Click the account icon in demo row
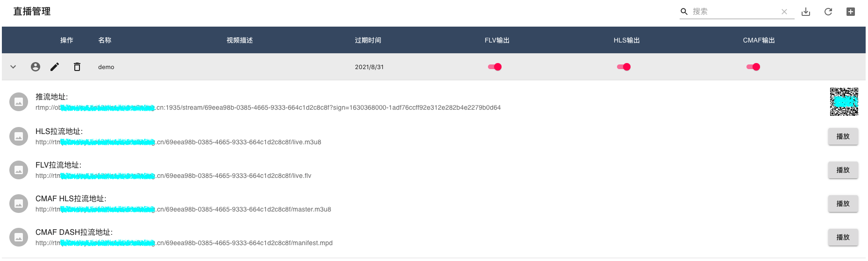This screenshot has height=261, width=868. coord(36,67)
